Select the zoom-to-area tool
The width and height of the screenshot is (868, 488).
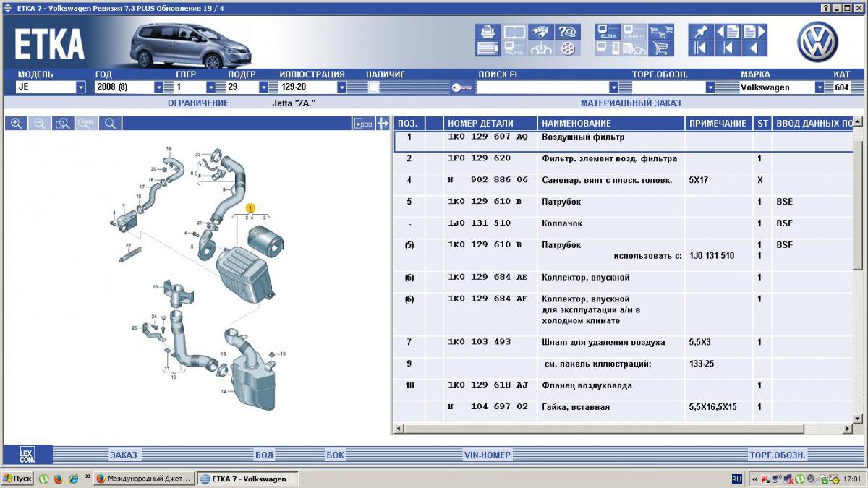point(64,124)
